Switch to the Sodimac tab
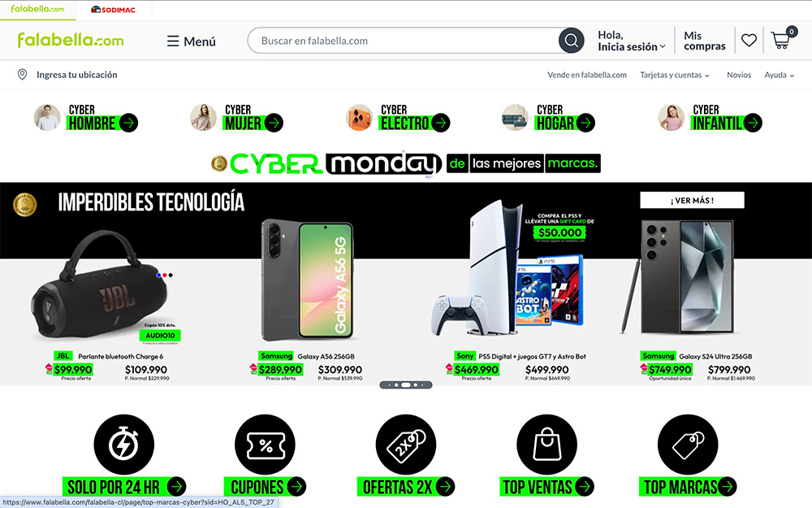Image resolution: width=812 pixels, height=508 pixels. point(114,10)
